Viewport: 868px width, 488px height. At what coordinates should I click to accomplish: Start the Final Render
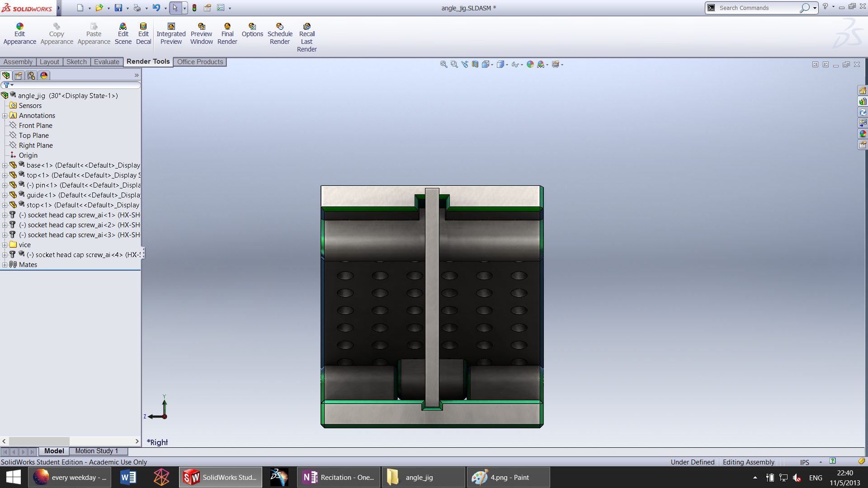227,34
